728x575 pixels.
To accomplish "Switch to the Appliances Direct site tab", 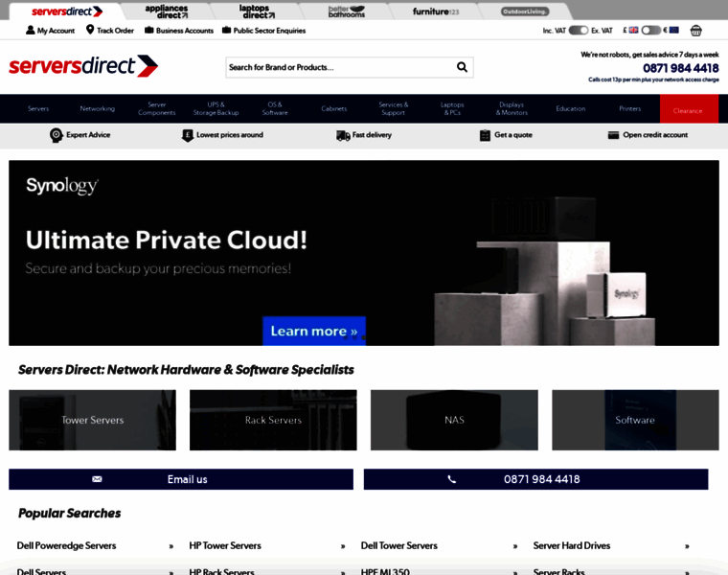I will (x=166, y=11).
